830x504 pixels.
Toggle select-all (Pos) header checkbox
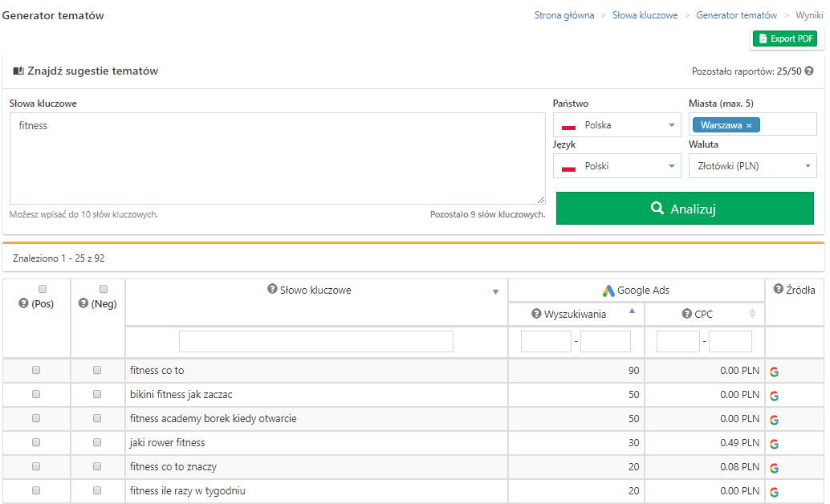pos(43,289)
